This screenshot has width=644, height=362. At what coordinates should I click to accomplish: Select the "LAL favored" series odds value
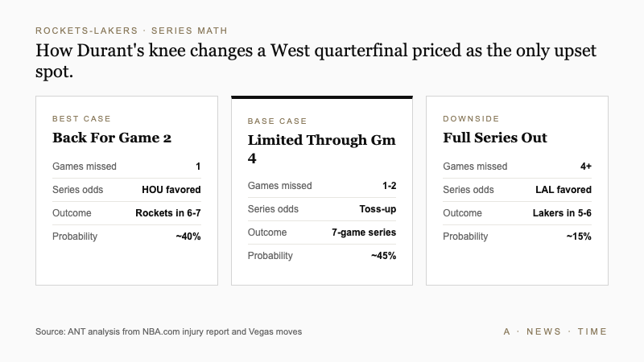click(x=563, y=190)
